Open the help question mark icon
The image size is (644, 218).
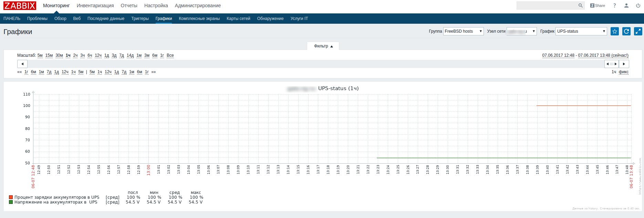[615, 6]
